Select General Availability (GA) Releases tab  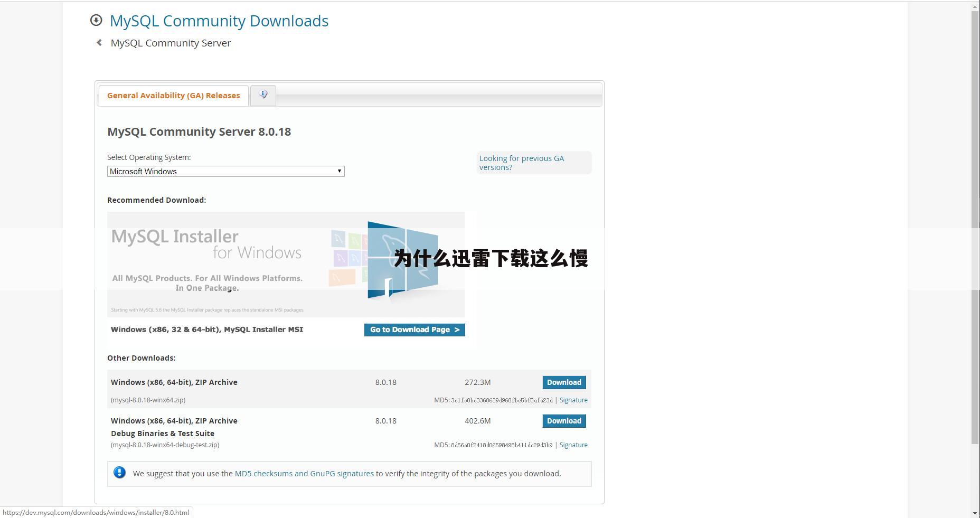(x=174, y=96)
